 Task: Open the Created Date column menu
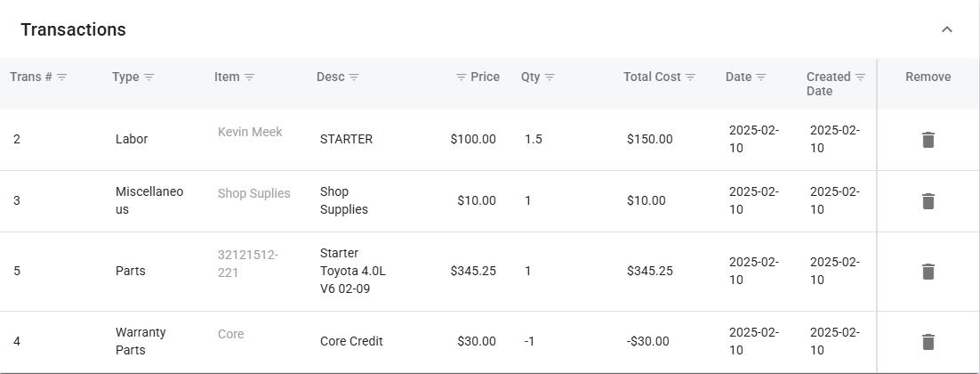coord(860,77)
